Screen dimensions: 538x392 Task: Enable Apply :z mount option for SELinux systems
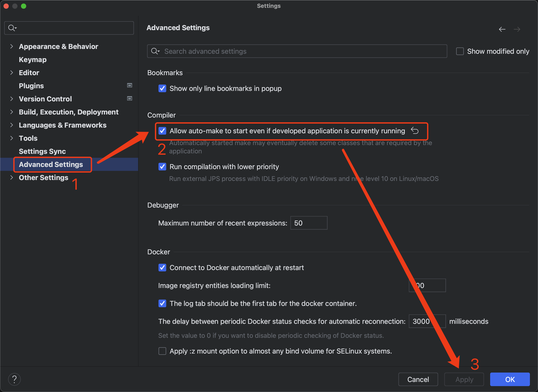tap(162, 351)
